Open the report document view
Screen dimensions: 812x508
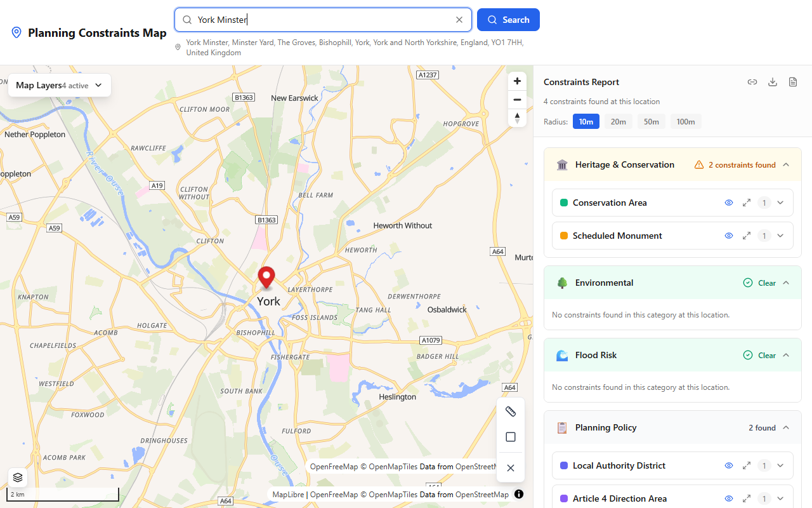point(792,81)
